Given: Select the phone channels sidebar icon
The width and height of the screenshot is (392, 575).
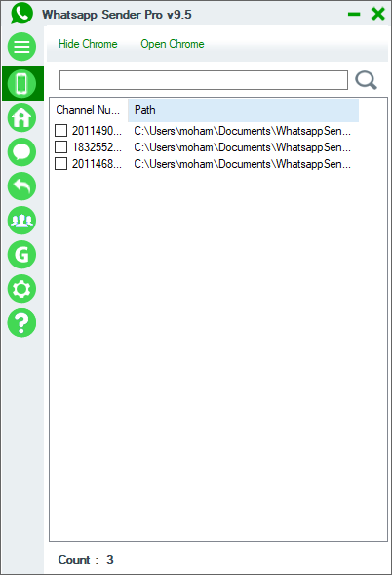Looking at the screenshot, I should pyautogui.click(x=22, y=84).
